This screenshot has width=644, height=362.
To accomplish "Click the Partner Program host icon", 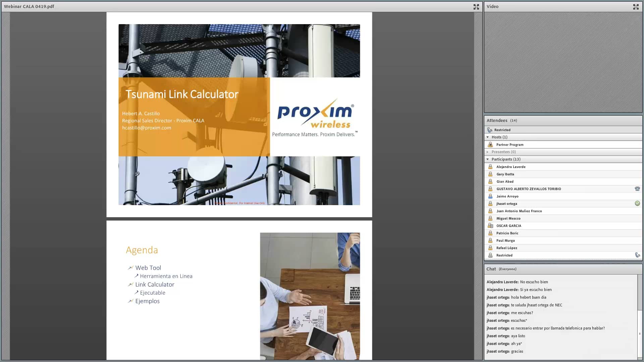I will [x=490, y=144].
